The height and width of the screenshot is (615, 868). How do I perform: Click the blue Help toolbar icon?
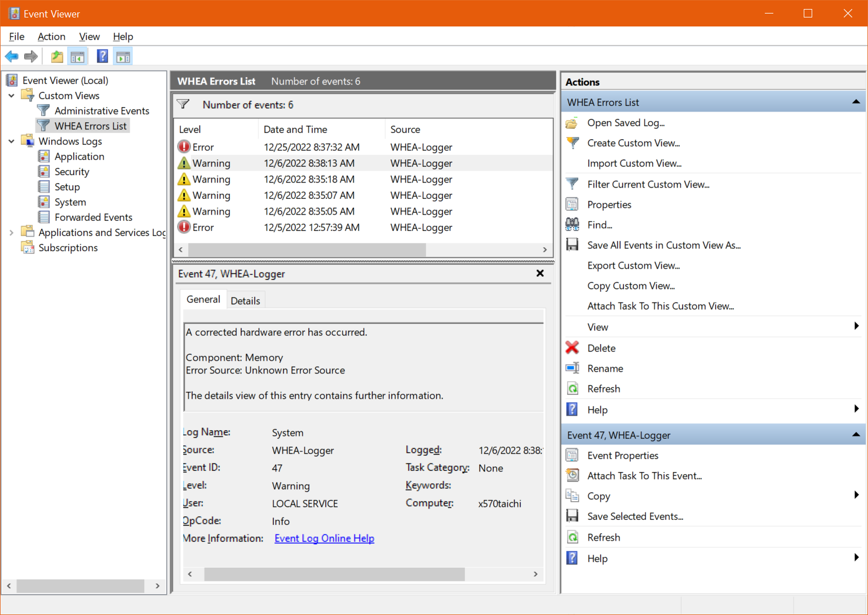[103, 56]
